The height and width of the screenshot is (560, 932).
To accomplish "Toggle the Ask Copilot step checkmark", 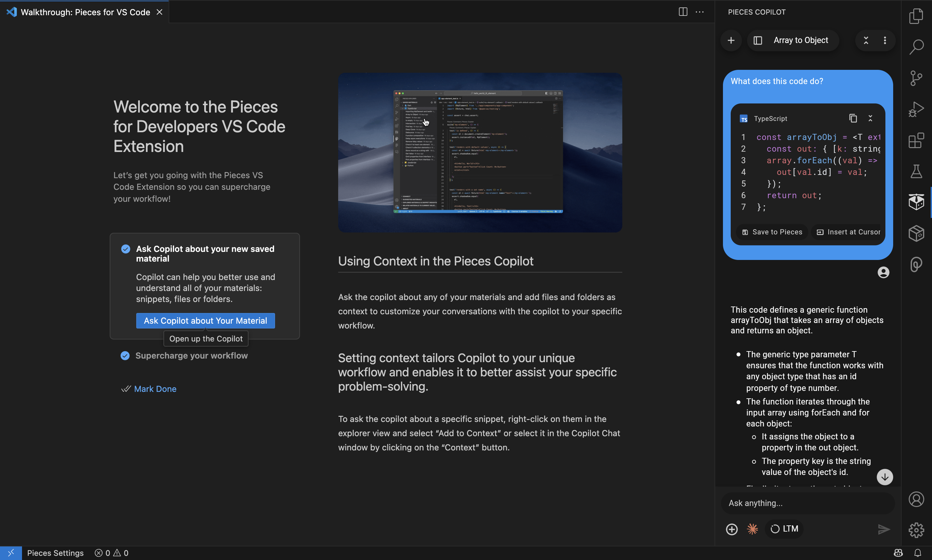I will coord(126,249).
